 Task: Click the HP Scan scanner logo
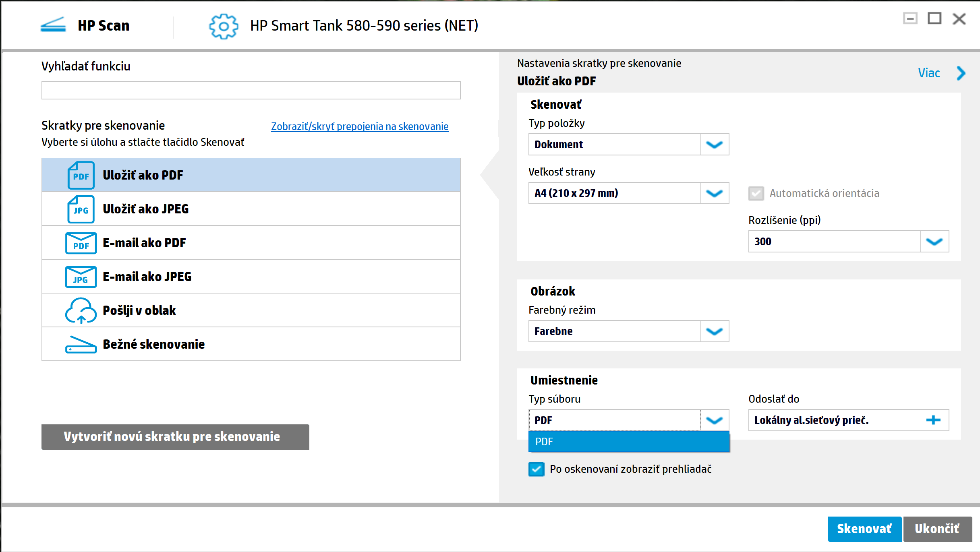point(53,25)
